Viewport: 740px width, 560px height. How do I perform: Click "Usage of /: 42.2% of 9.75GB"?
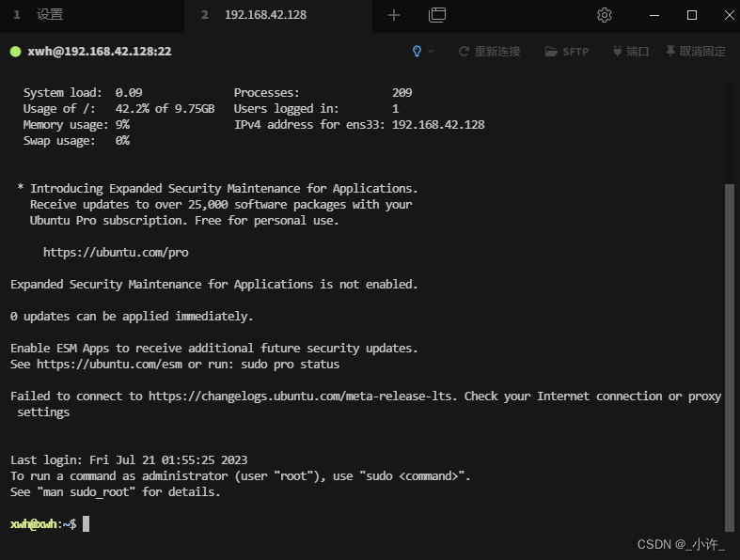coord(118,109)
